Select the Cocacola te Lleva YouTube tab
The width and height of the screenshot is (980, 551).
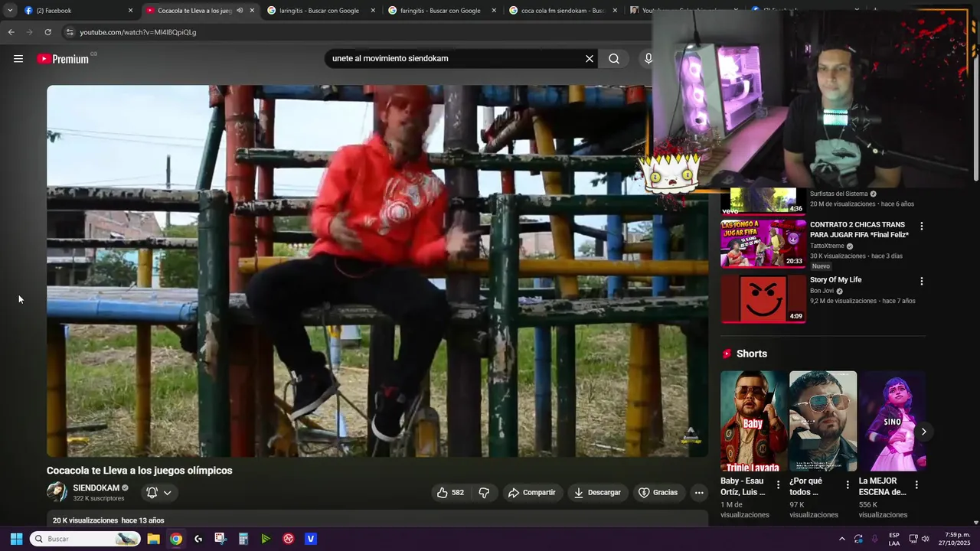[199, 11]
